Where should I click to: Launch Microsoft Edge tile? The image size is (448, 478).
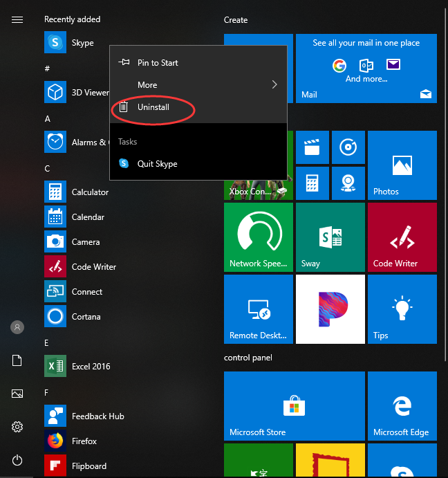click(x=402, y=406)
